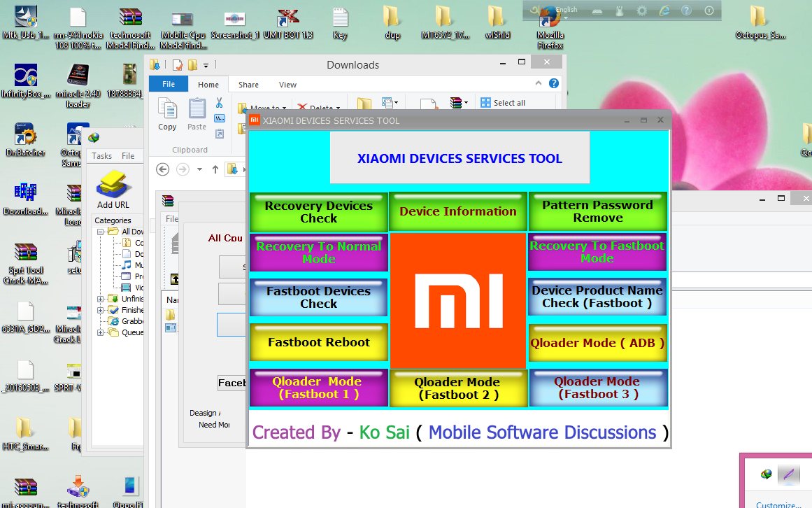Screen dimensions: 812x508
Task: Click Select all in Downloads ribbon
Action: pos(503,103)
